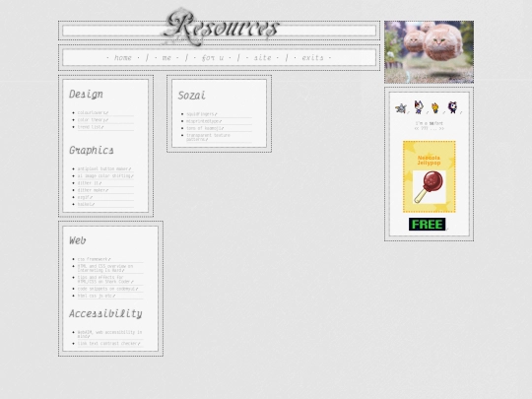The height and width of the screenshot is (399, 532).
Task: Click the white and blue cat sprite
Action: click(419, 107)
